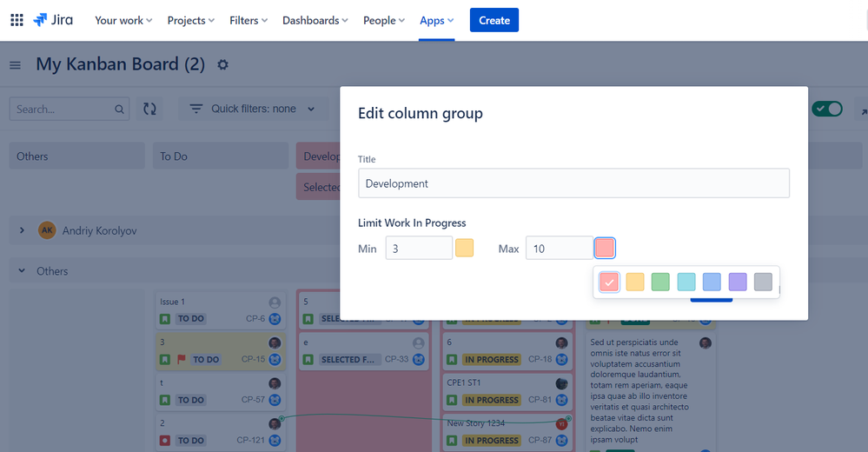
Task: Select the red color in palette
Action: 609,282
